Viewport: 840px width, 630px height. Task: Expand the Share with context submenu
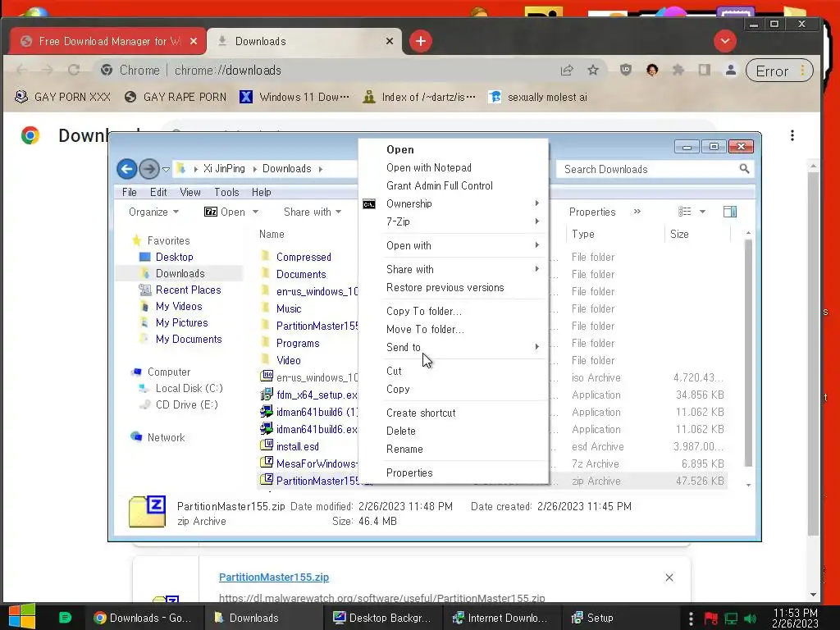[463, 269]
